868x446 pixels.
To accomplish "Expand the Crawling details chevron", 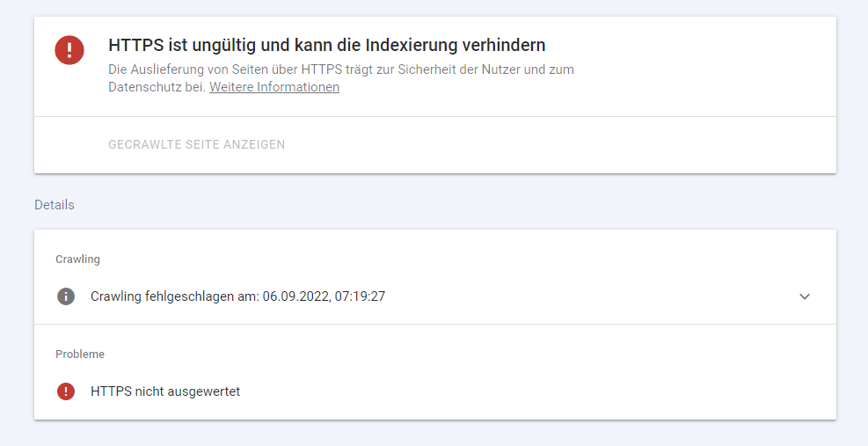I will [804, 296].
